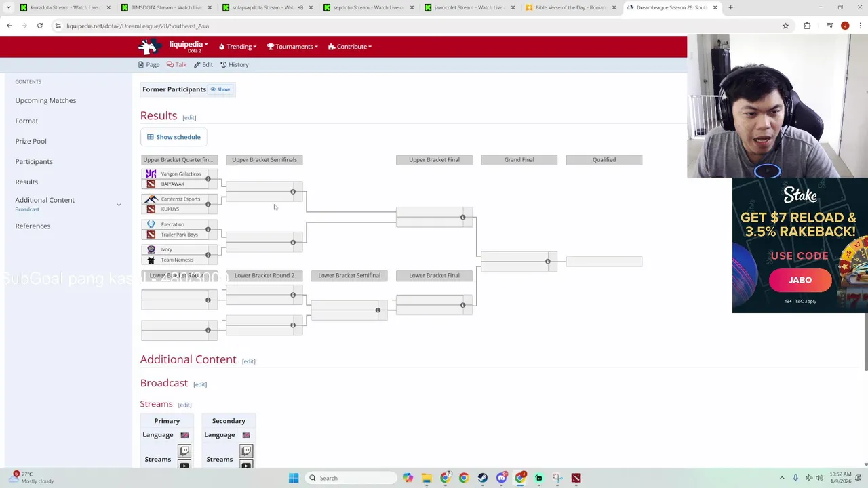Screen dimensions: 868x488
Task: Jump to Upcoming Matches in contents
Action: pos(45,100)
